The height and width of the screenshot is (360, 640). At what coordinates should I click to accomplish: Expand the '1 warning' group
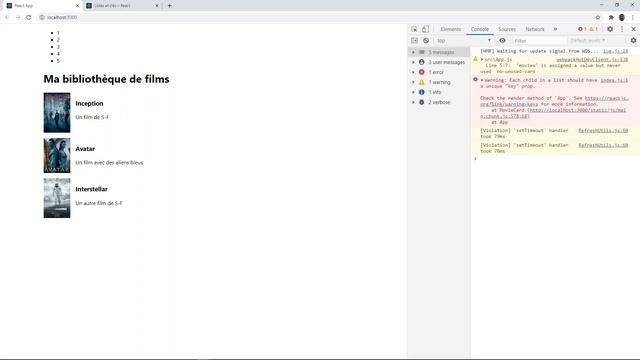tap(413, 82)
